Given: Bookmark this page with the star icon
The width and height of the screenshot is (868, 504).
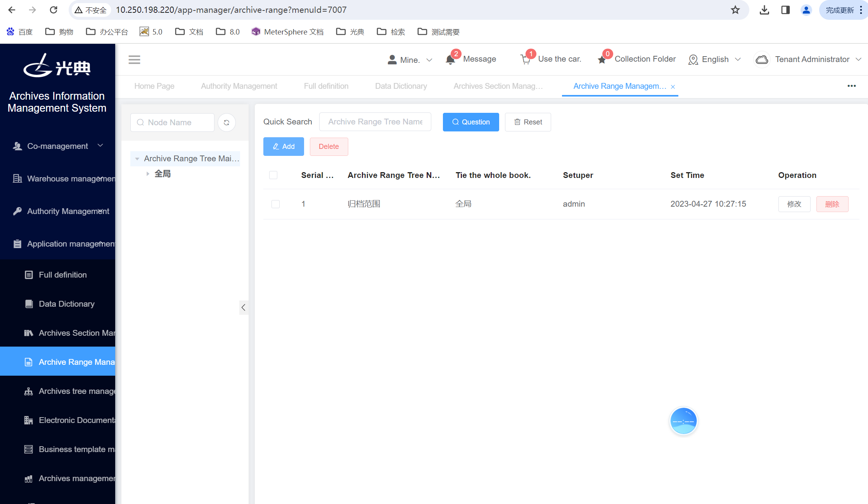Looking at the screenshot, I should 735,10.
